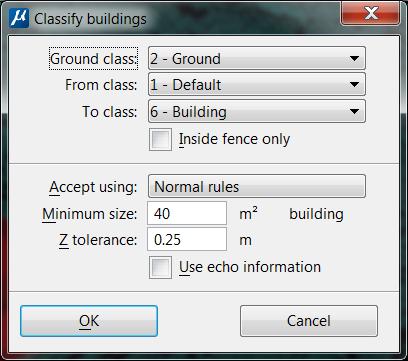Click the To class label

[110, 112]
